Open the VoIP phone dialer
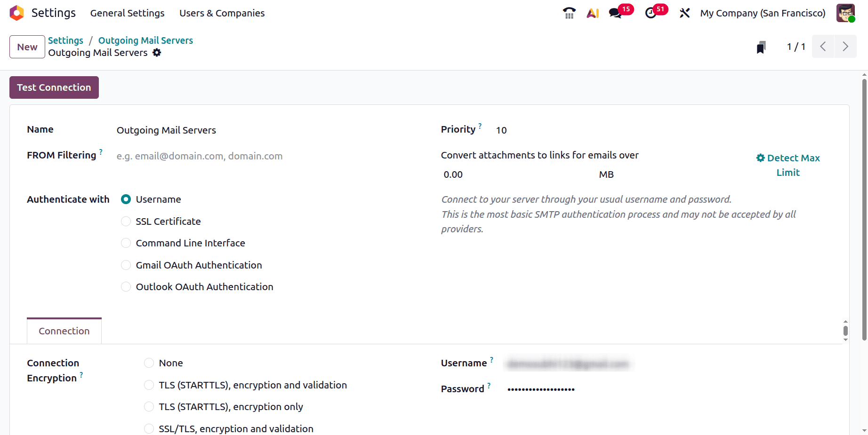868x435 pixels. [569, 13]
